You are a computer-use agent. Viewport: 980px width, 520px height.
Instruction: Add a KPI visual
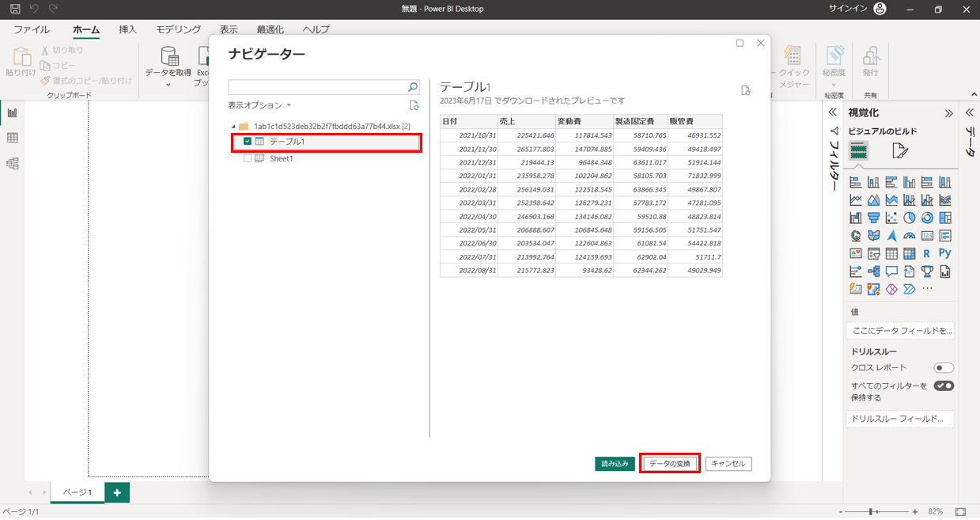856,254
